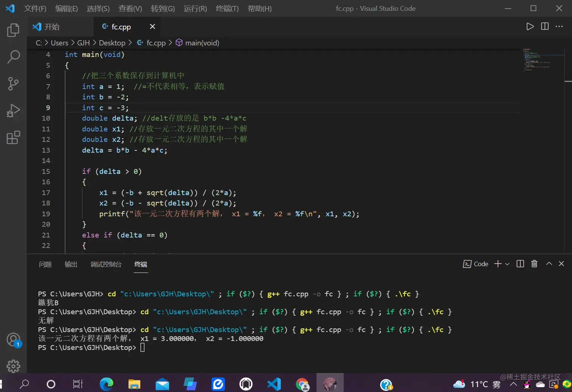This screenshot has height=392, width=572.
Task: Click the C: breadcrumb root
Action: coord(39,43)
